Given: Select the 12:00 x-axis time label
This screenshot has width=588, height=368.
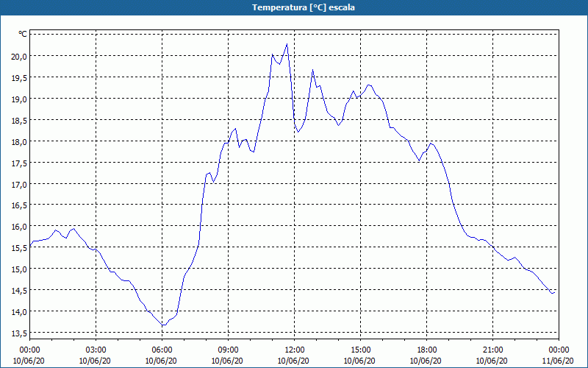Looking at the screenshot, I should (x=295, y=350).
